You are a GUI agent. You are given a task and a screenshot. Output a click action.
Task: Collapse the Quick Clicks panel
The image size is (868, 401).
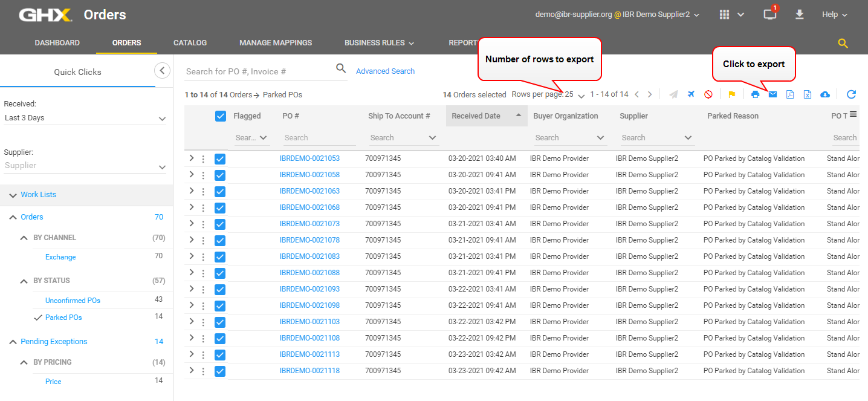[162, 71]
